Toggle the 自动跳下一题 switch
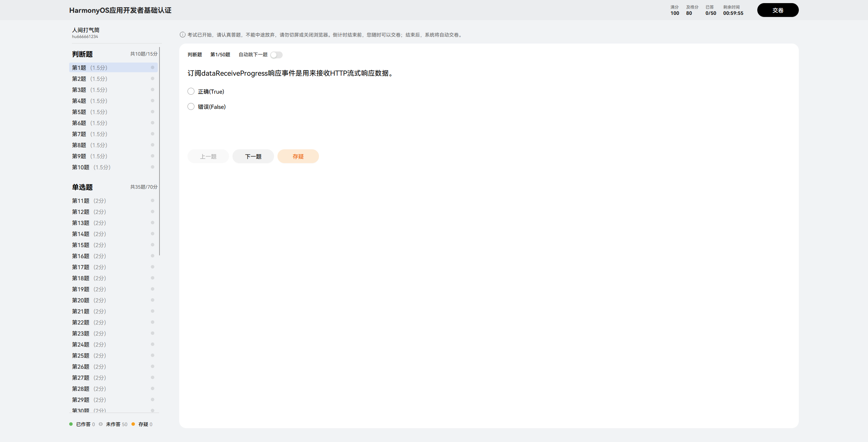 click(x=276, y=55)
